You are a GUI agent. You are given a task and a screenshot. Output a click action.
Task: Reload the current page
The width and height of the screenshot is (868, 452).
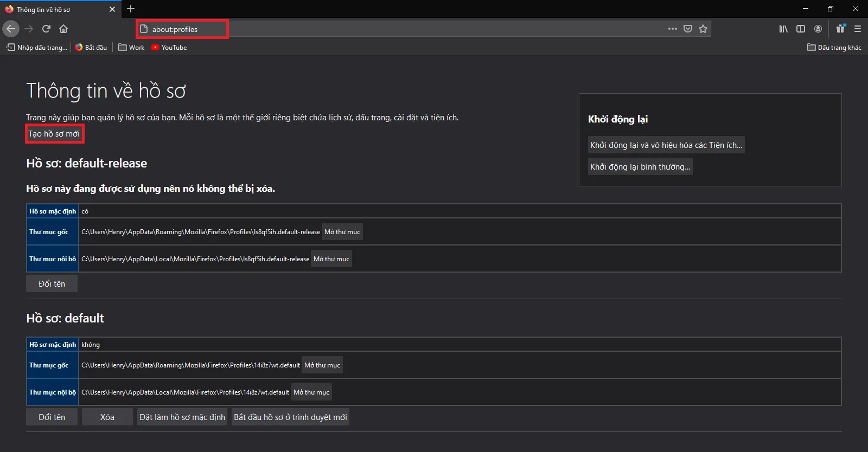click(46, 29)
